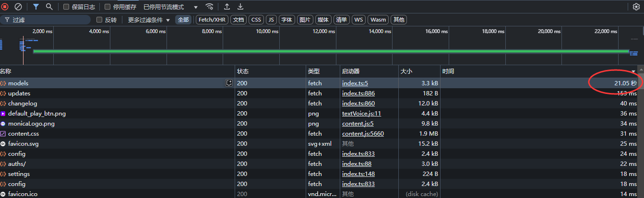Open textVoice.js:11 initiator link
Screen dimensions: 644x198
pos(361,114)
